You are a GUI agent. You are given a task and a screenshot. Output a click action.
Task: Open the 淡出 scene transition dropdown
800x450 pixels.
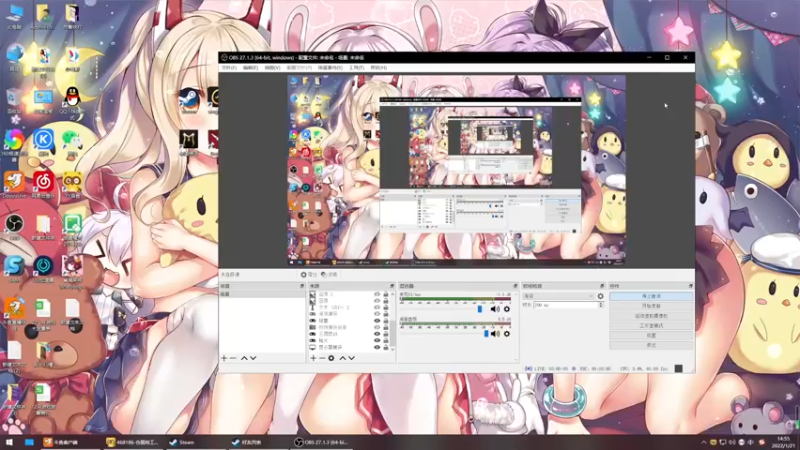[558, 296]
